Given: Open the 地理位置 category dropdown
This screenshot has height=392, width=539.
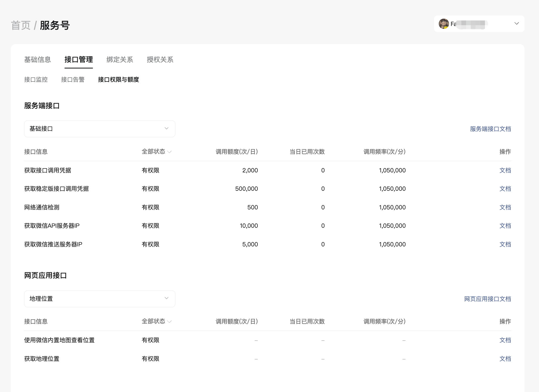Looking at the screenshot, I should click(x=99, y=299).
